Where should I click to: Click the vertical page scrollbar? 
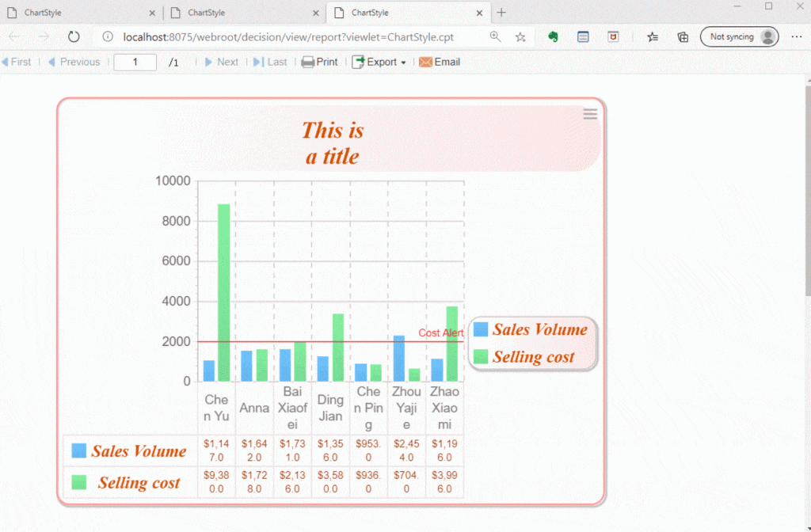(807, 192)
